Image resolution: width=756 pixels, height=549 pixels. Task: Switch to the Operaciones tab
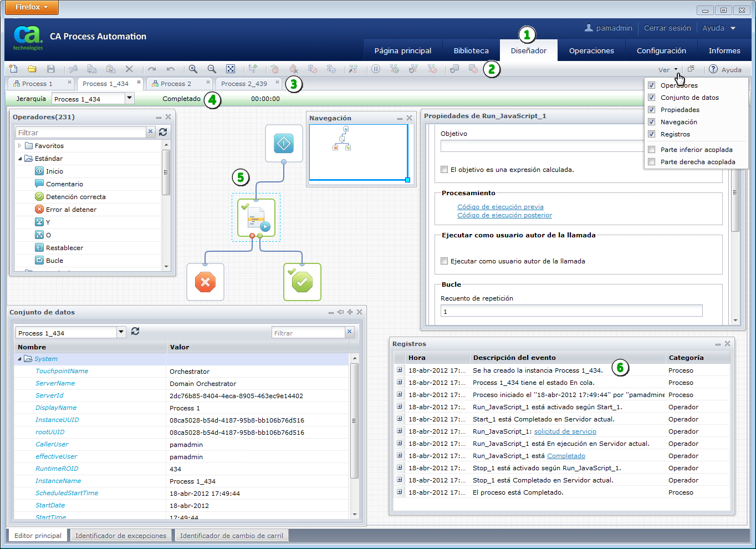click(x=591, y=50)
